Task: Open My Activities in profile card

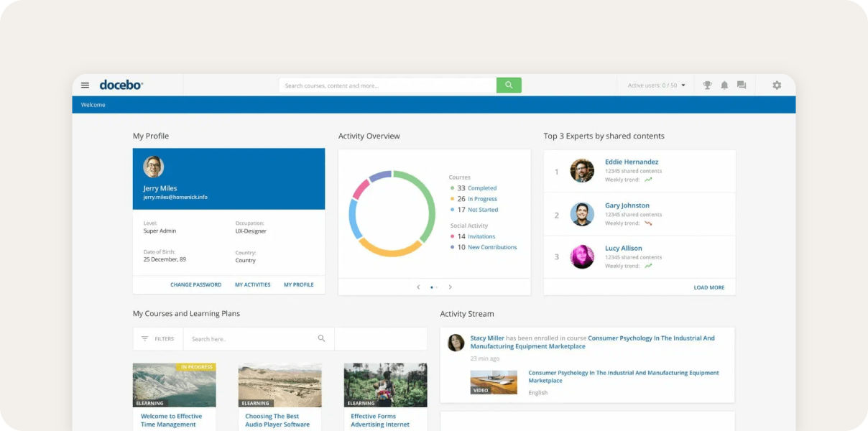Action: click(x=252, y=285)
